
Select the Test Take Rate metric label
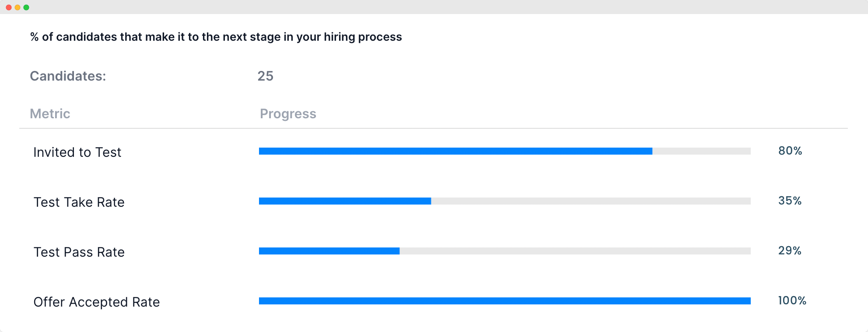[79, 202]
